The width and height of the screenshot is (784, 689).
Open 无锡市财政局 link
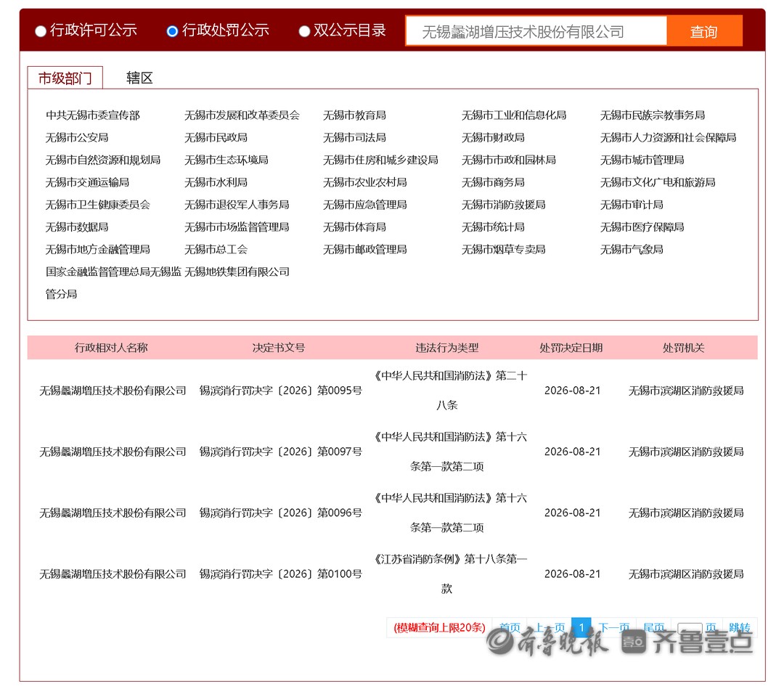pyautogui.click(x=493, y=137)
